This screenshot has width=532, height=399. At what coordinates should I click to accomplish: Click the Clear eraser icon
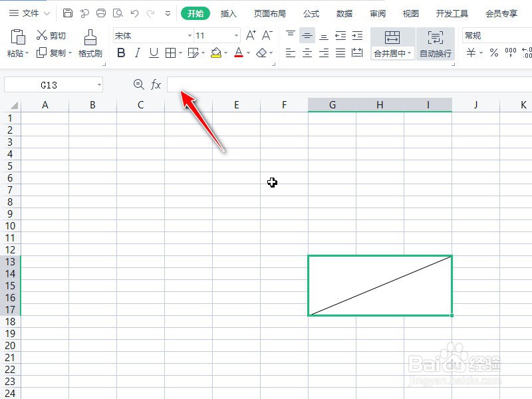tap(261, 53)
